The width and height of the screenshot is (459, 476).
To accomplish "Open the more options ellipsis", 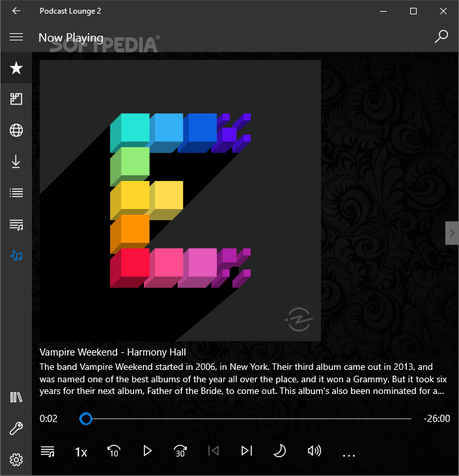I will [x=349, y=455].
